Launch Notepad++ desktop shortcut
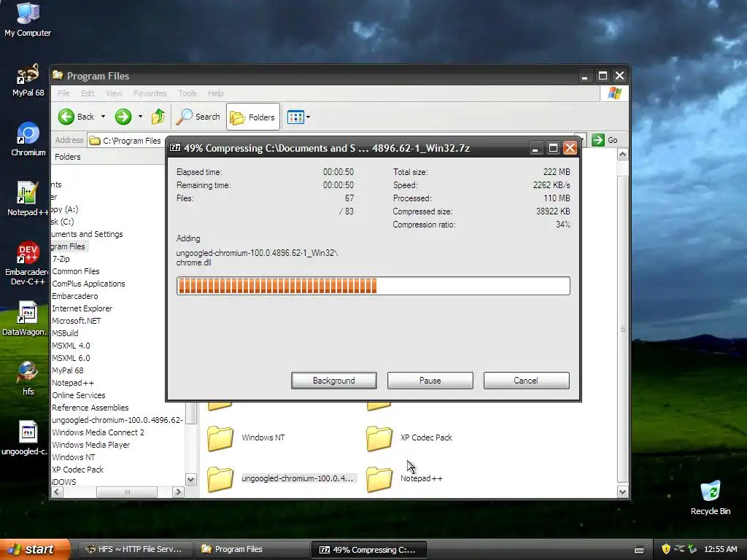Viewport: 747px width, 560px height. click(x=27, y=199)
